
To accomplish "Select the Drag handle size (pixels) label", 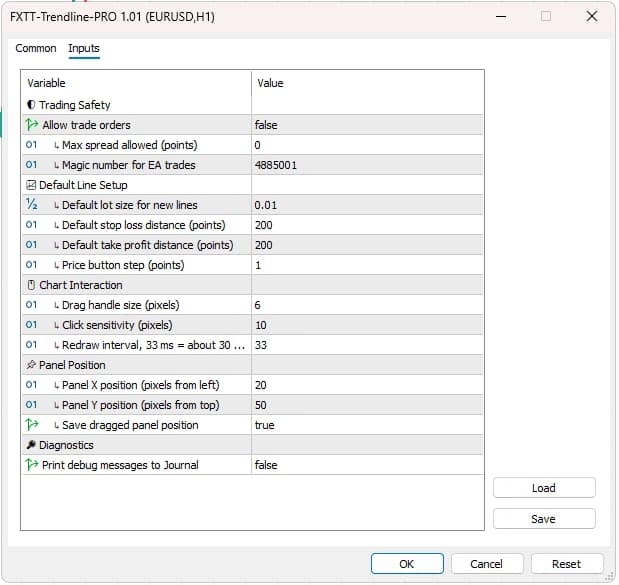I will pyautogui.click(x=121, y=305).
